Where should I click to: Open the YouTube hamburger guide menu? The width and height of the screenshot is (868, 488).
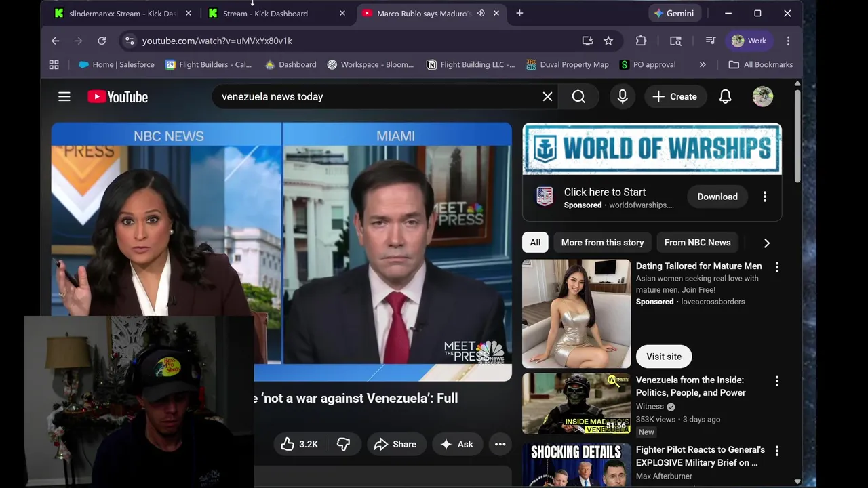[x=64, y=97]
